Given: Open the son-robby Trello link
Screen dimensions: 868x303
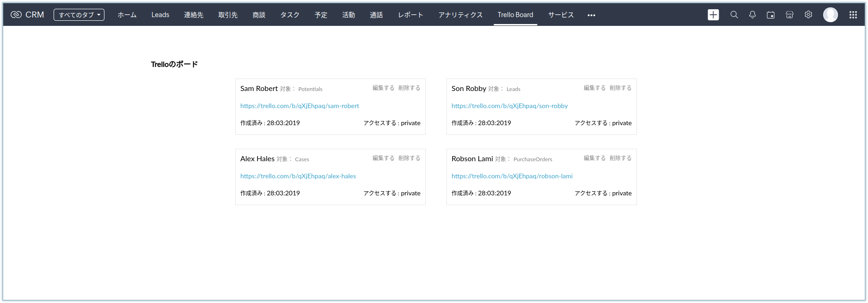Looking at the screenshot, I should [x=509, y=106].
